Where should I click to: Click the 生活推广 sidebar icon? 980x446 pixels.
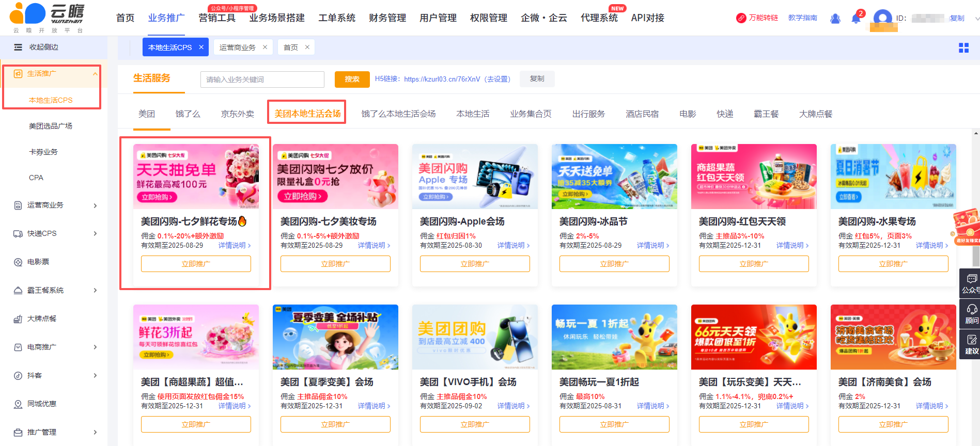pos(18,74)
